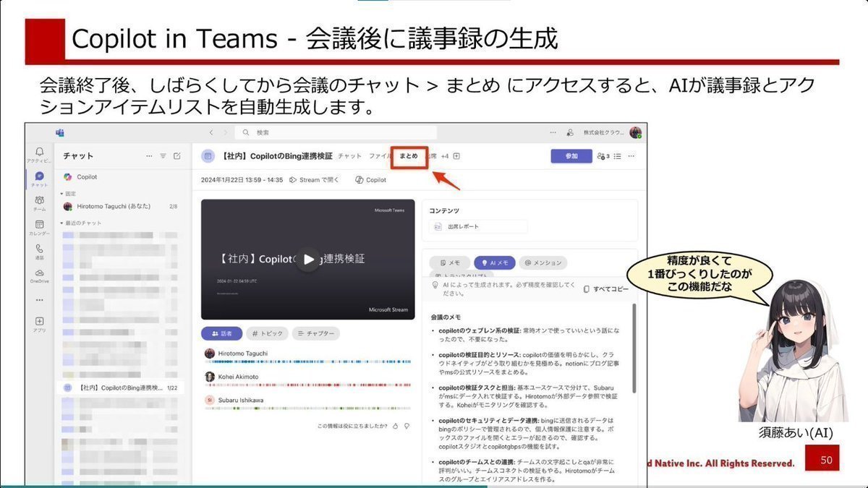The image size is (868, 488).
Task: Open the 株式会社クラウ… organization switcher
Action: click(x=603, y=132)
